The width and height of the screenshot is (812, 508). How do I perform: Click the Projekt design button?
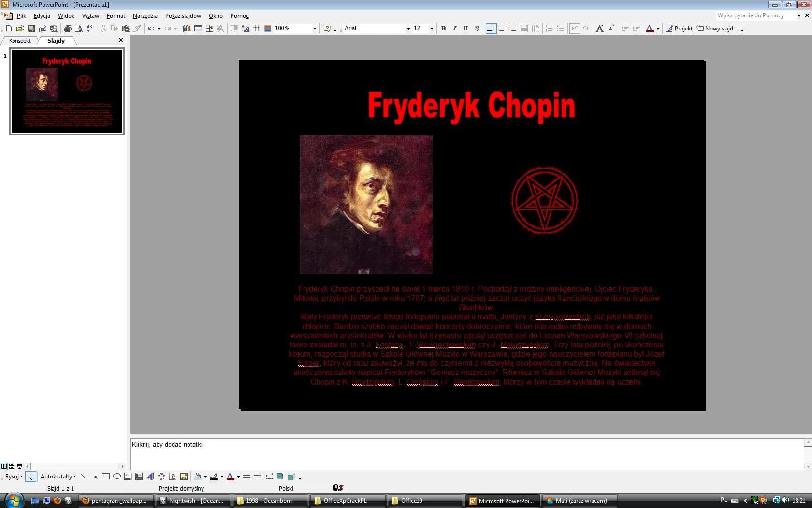tap(679, 29)
